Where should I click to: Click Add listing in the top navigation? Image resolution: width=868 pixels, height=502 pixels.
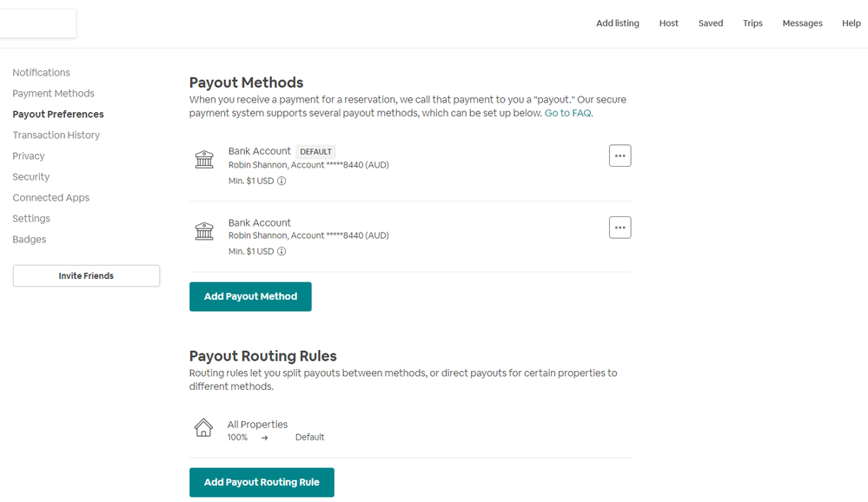617,23
